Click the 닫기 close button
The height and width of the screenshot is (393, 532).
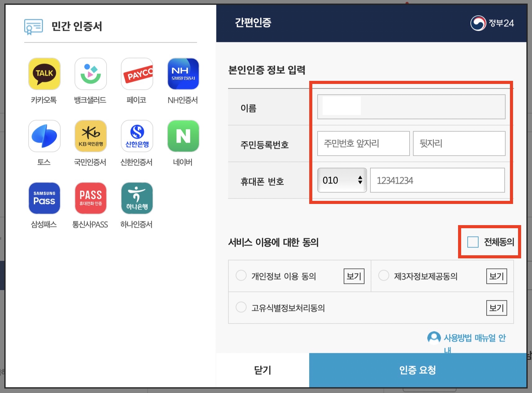point(263,370)
